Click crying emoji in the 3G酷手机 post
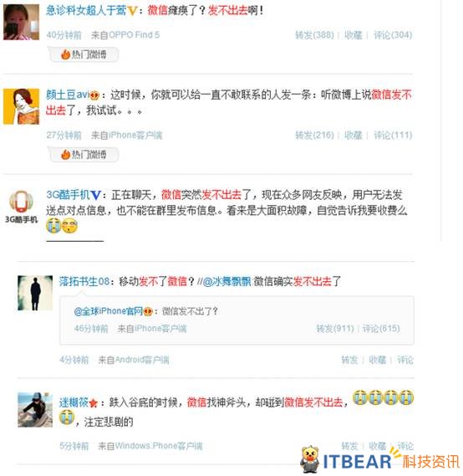The image size is (463, 476). click(x=54, y=226)
